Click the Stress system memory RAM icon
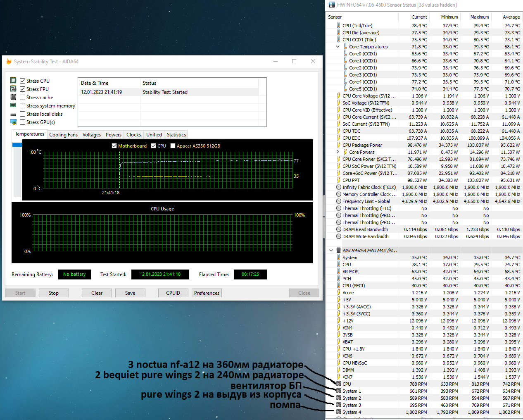Viewport: 523px width, 420px height. click(x=13, y=105)
